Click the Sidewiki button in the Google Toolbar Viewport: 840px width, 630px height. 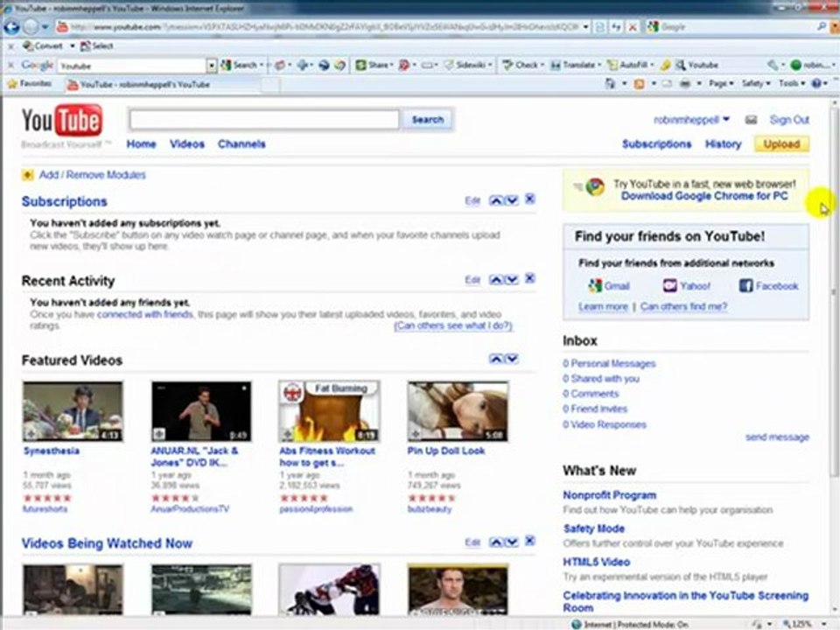(467, 66)
